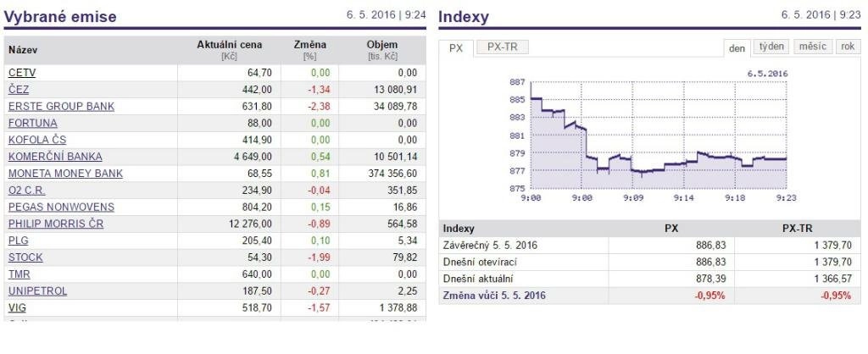Select the 'den' chart period
Screen dimensions: 868x354
pos(737,48)
